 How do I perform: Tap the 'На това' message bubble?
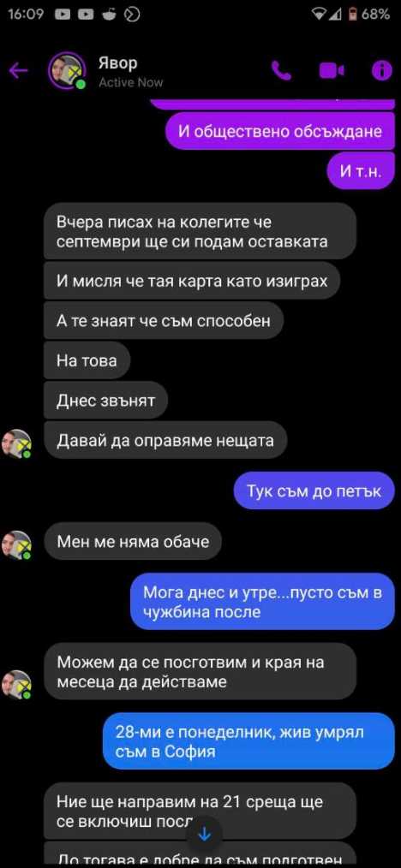point(87,361)
